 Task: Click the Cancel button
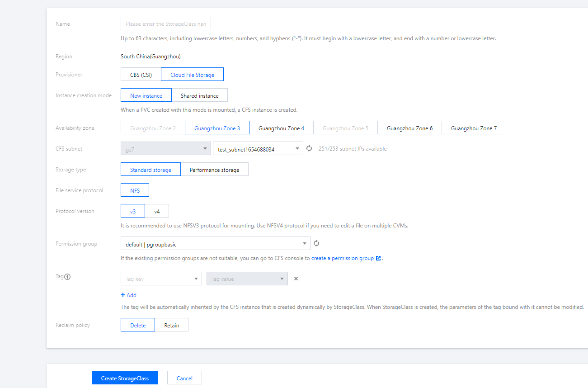(x=184, y=378)
